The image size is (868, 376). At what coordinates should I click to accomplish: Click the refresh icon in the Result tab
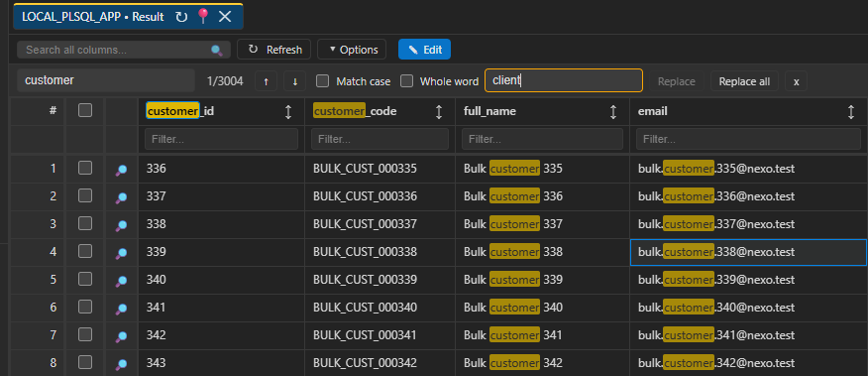[181, 17]
